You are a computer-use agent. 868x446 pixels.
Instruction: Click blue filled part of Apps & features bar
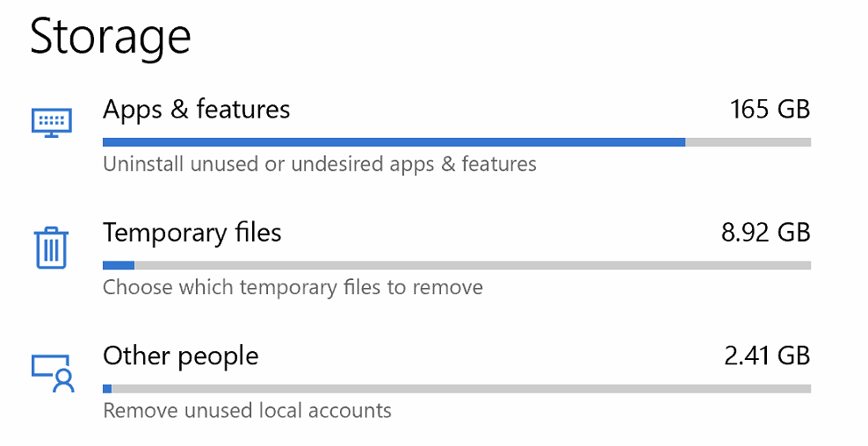click(394, 141)
